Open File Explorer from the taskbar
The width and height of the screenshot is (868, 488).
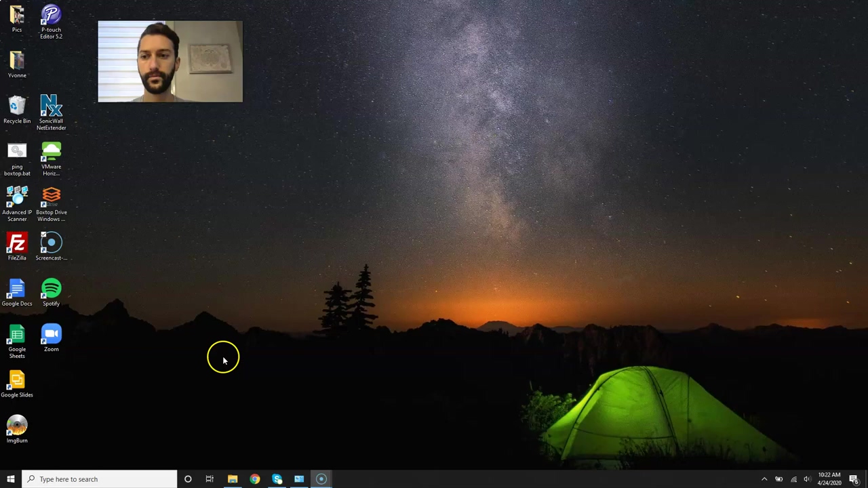pyautogui.click(x=233, y=479)
